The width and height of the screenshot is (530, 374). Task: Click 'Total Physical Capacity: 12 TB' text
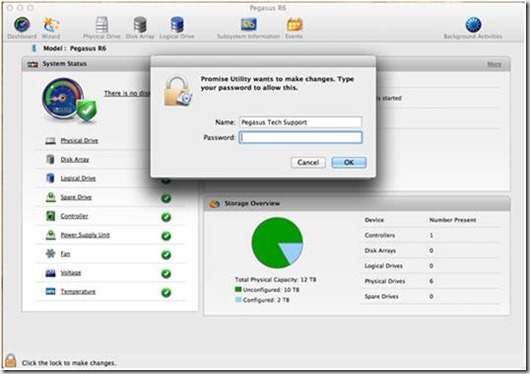tap(276, 280)
